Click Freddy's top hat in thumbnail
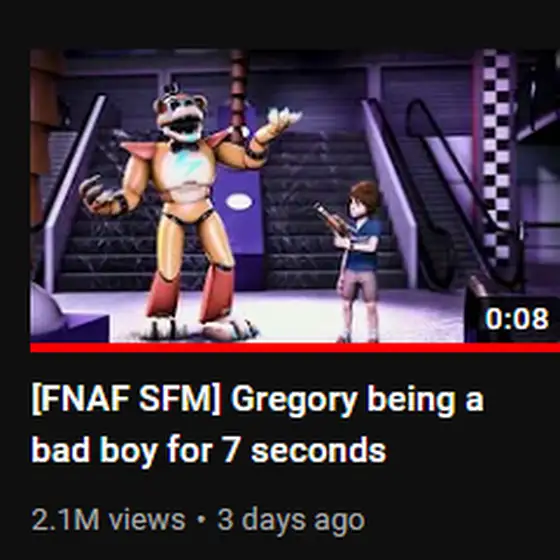Screen dimensions: 560x560 [173, 89]
